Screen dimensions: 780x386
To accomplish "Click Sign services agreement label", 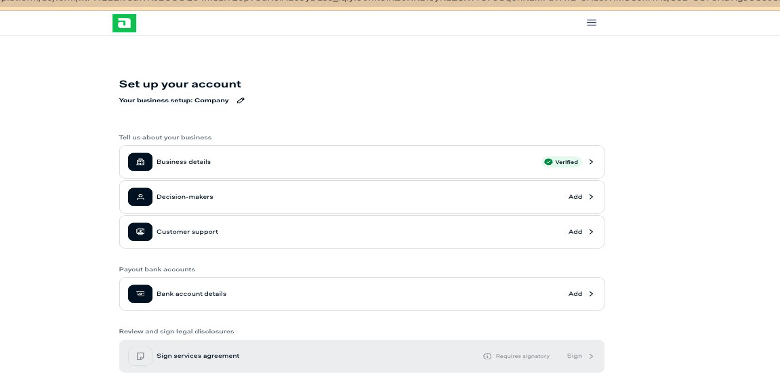I will pos(197,356).
